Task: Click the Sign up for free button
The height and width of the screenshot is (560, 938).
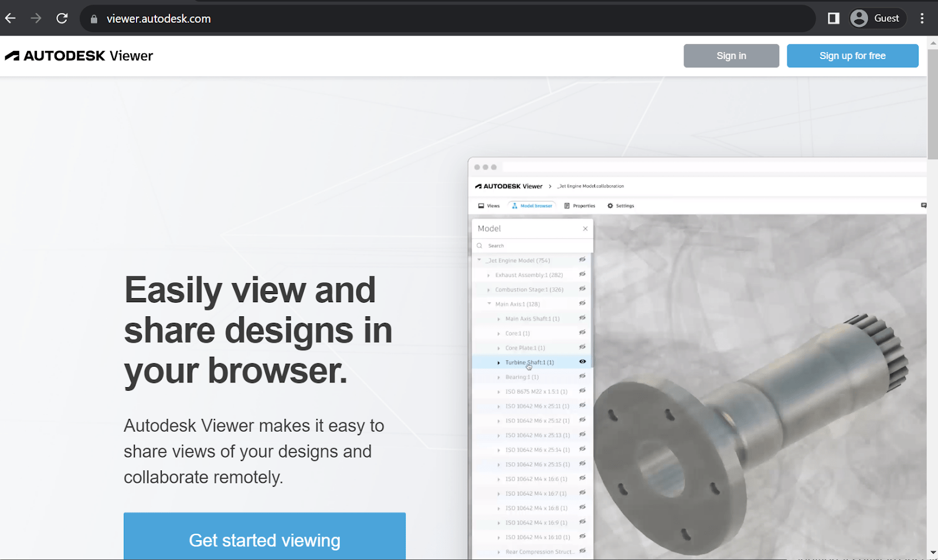Action: tap(852, 56)
